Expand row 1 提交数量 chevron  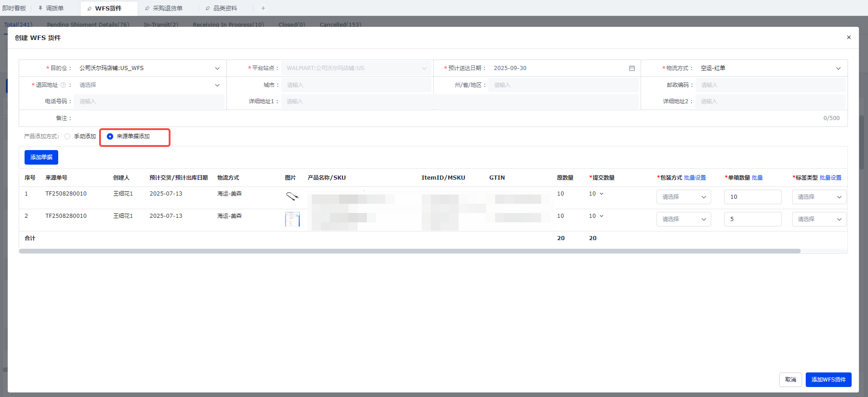[602, 194]
